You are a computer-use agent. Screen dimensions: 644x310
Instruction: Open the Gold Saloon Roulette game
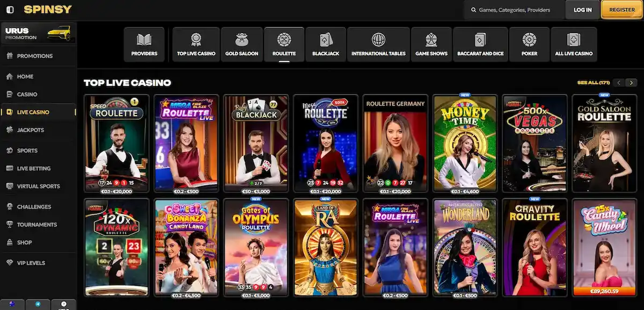pos(604,143)
